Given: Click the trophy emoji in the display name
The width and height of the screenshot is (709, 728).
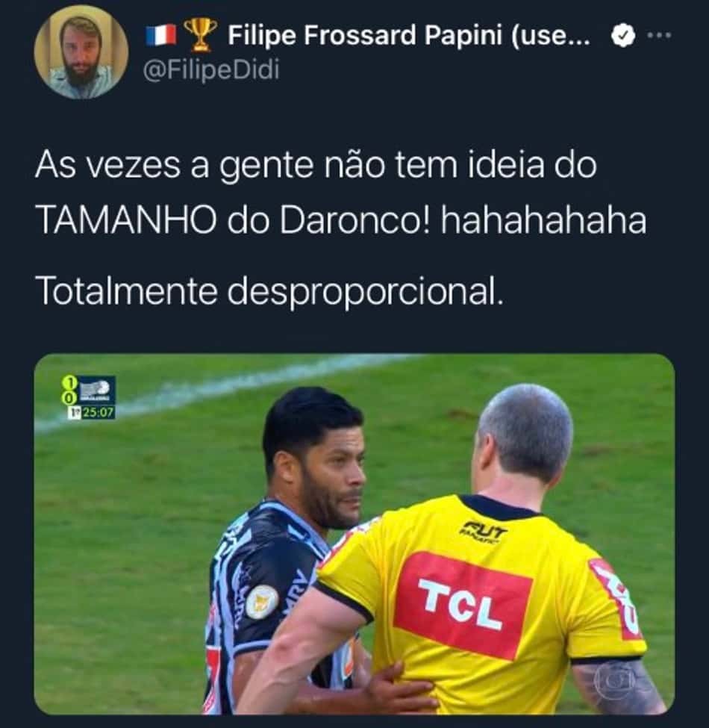Looking at the screenshot, I should point(200,34).
